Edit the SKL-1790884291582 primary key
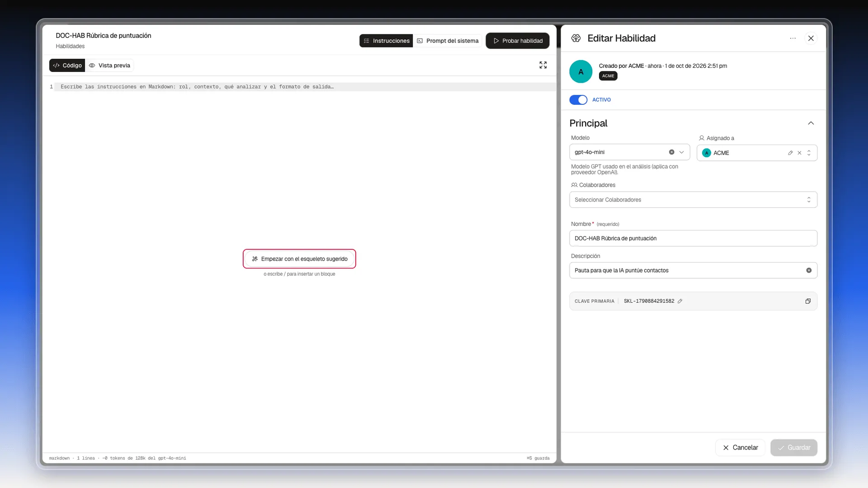 (679, 301)
